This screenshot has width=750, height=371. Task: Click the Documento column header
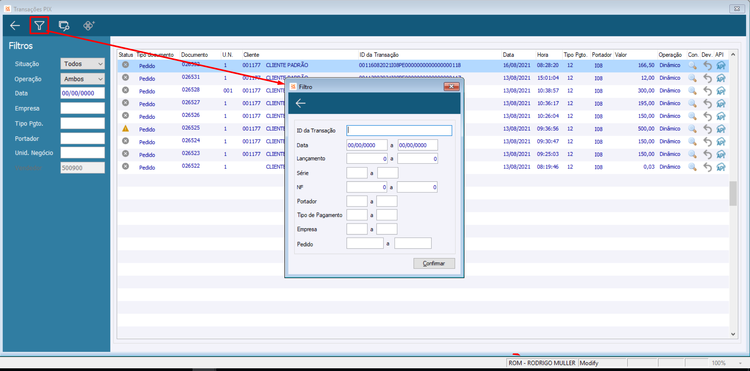pyautogui.click(x=194, y=55)
